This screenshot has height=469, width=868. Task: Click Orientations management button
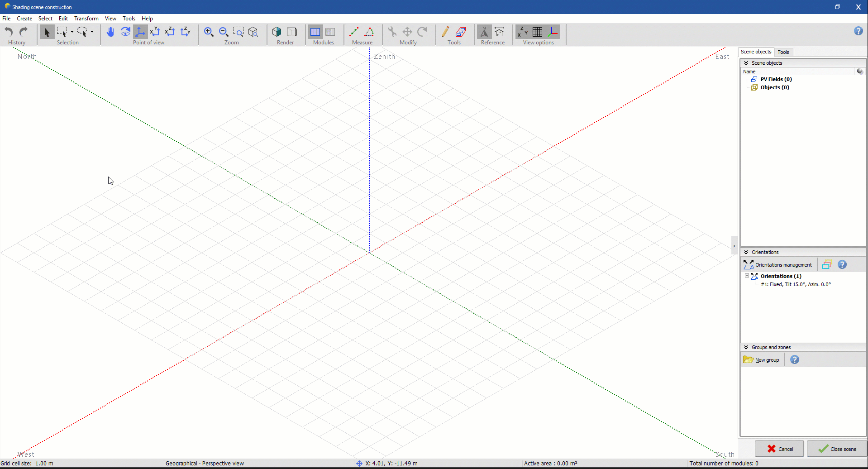pyautogui.click(x=778, y=265)
